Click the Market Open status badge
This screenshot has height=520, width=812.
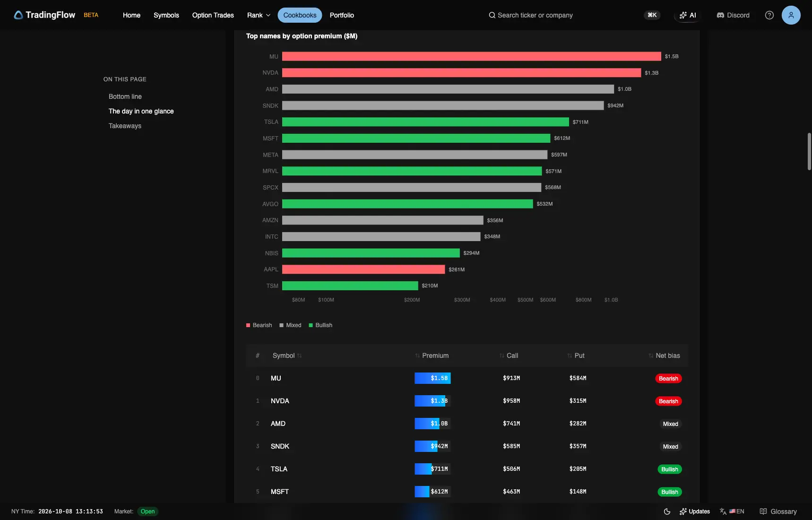[147, 511]
